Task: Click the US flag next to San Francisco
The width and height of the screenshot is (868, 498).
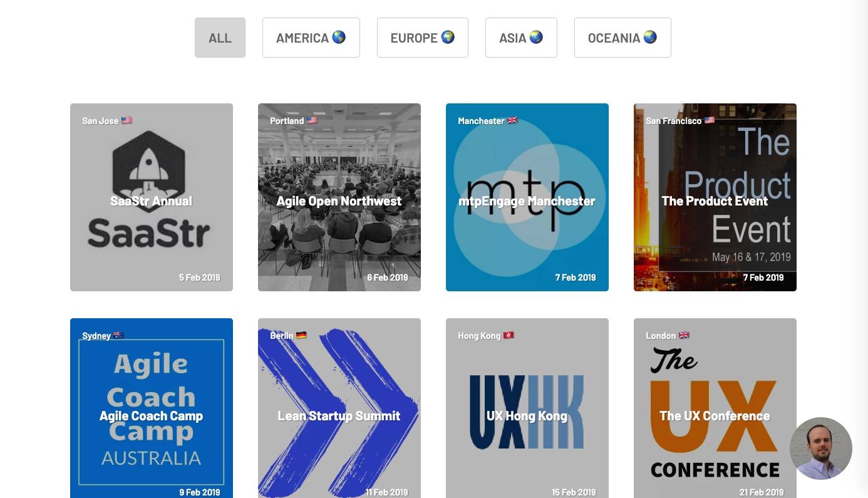Action: coord(710,120)
